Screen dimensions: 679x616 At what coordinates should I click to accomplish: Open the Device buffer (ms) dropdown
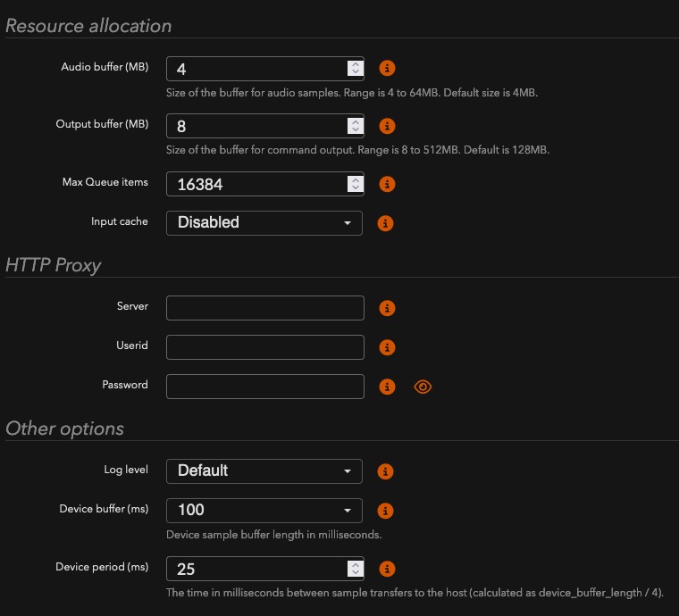(264, 511)
